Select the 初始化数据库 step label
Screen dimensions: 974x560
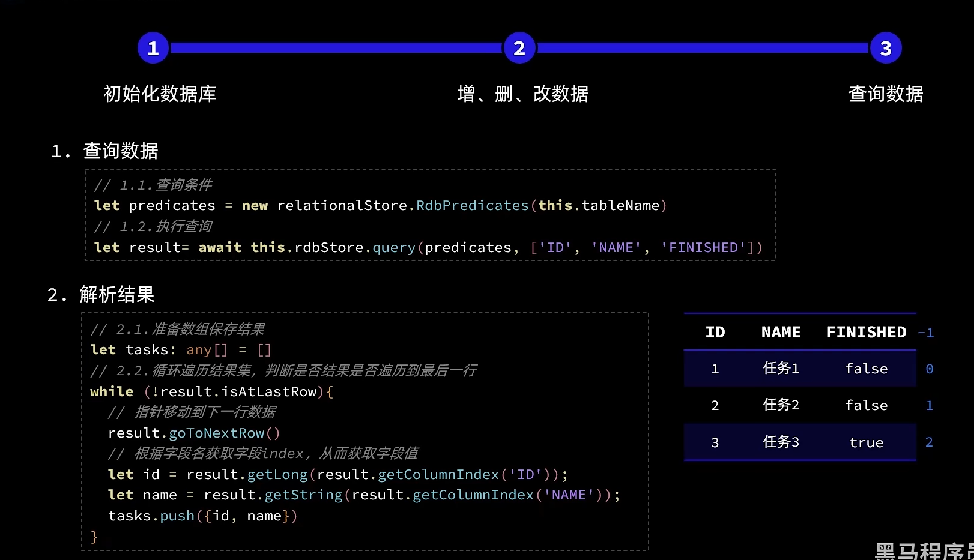160,94
